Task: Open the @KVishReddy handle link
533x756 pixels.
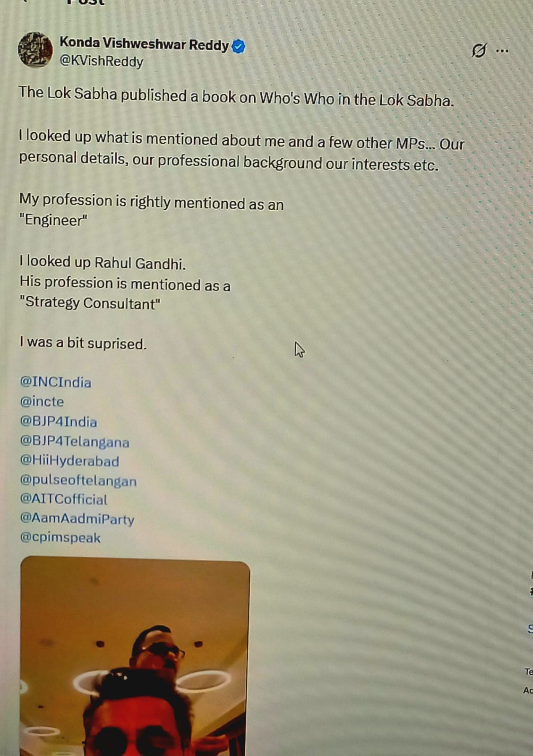Action: [101, 61]
